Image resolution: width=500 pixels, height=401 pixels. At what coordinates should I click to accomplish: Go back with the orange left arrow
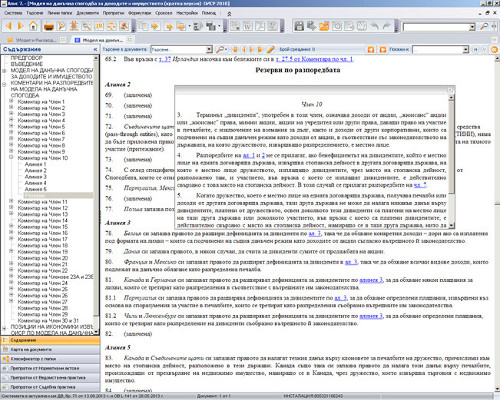[9, 26]
